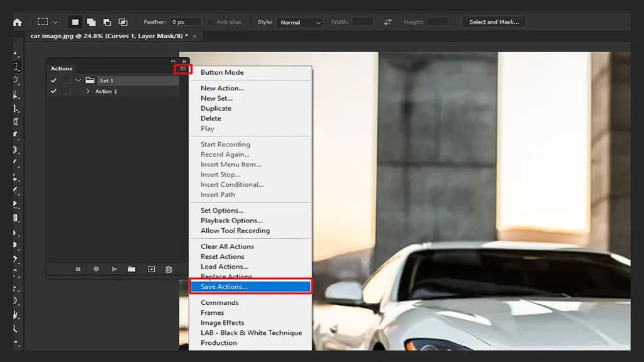
Task: Click the Height input field
Action: 438,22
